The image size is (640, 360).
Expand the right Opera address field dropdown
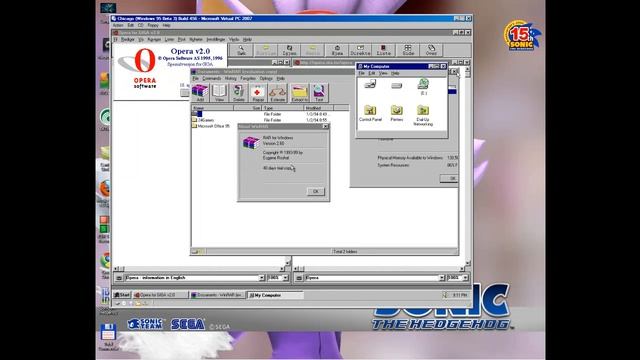441,278
